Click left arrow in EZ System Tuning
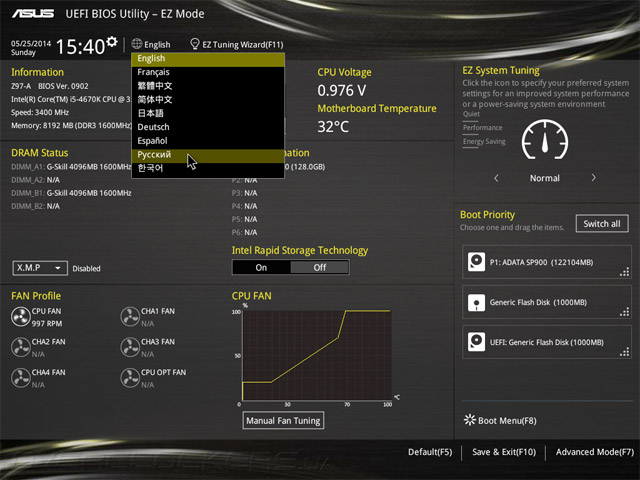The height and width of the screenshot is (480, 640). click(496, 178)
